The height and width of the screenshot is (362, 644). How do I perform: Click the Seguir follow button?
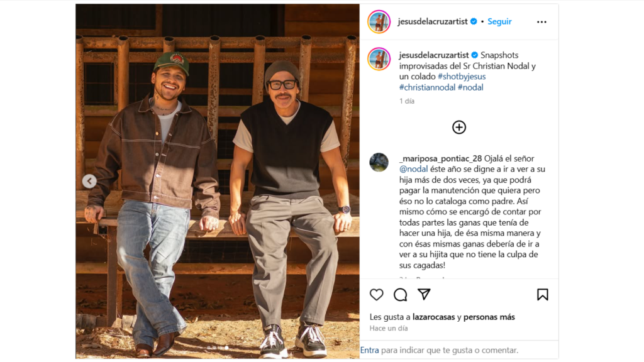tap(499, 21)
